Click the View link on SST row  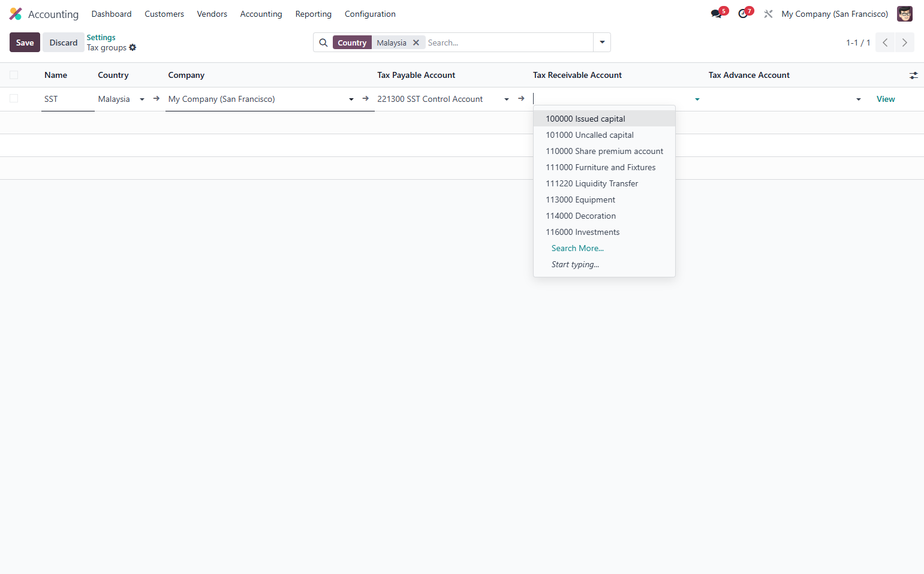pyautogui.click(x=886, y=99)
